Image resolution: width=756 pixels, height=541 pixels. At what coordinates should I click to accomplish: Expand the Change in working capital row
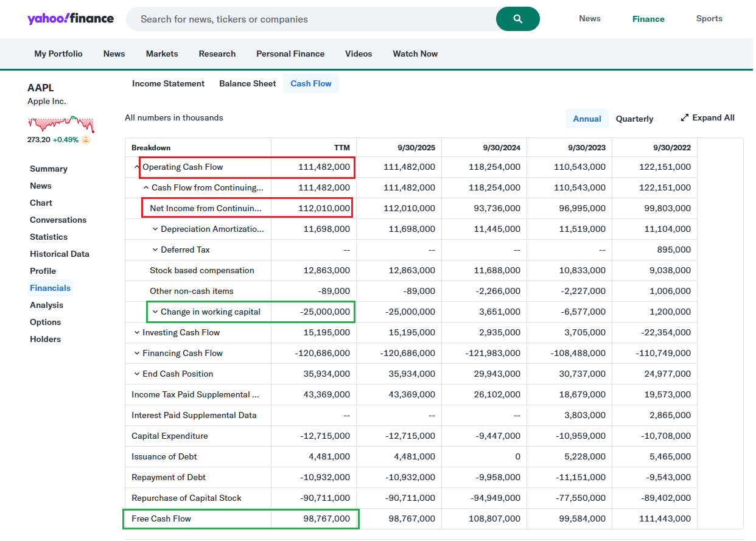click(155, 312)
